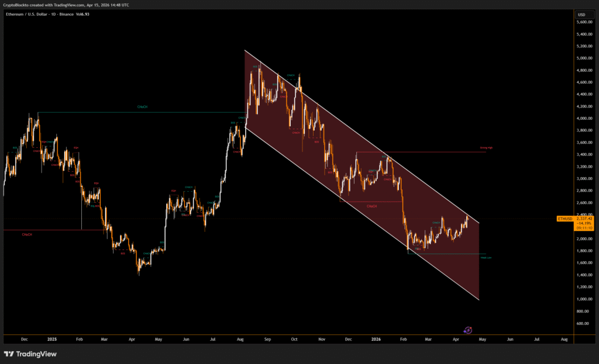Click the ETHUSD price label
Image resolution: width=599 pixels, height=364 pixels.
coord(565,219)
